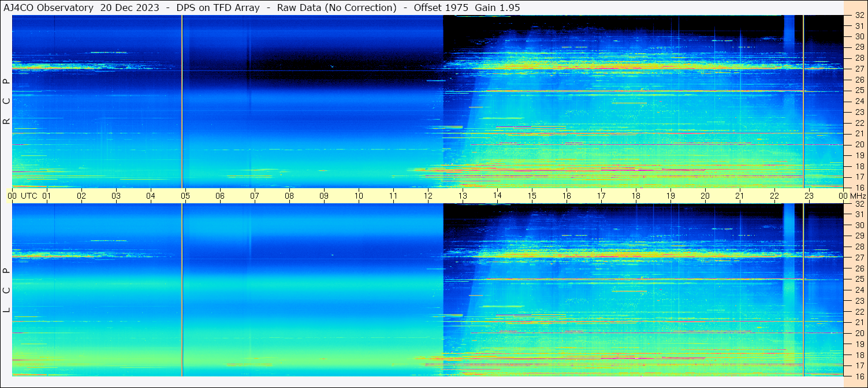Click the '09' hour tick label
This screenshot has height=388, width=868.
(324, 196)
